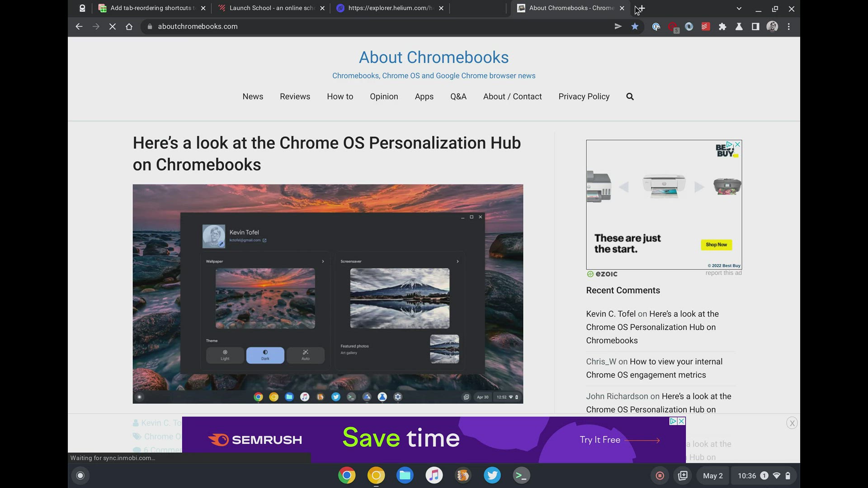Open Chrome Labs flask icon
This screenshot has width=868, height=488.
[x=739, y=27]
